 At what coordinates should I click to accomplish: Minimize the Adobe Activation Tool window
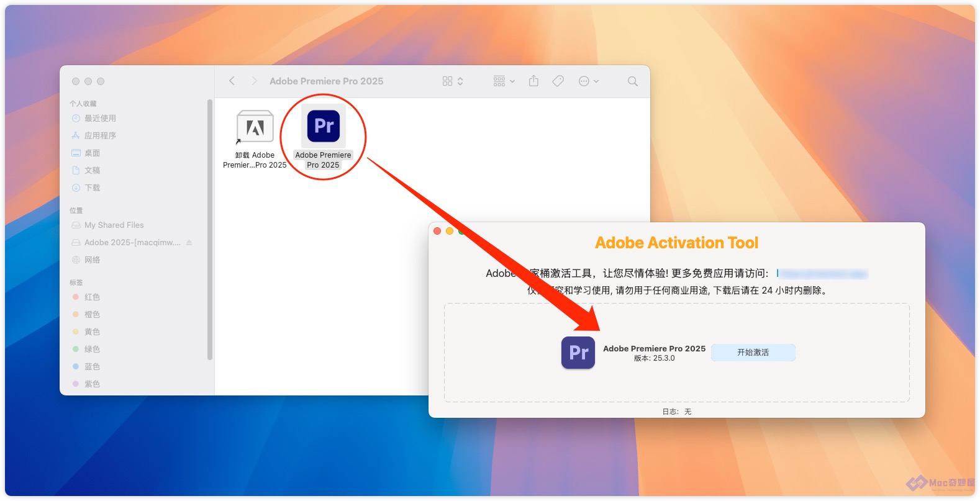click(x=450, y=231)
